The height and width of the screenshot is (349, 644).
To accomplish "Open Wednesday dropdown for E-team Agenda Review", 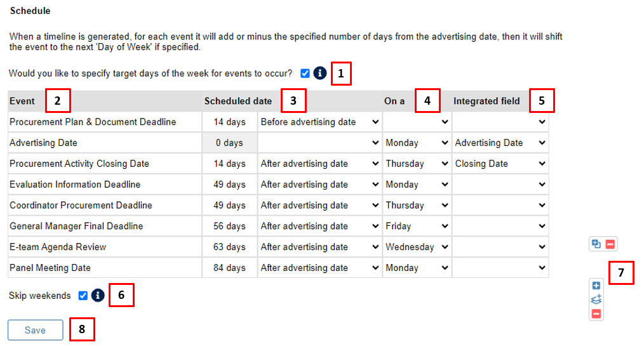I will (417, 247).
